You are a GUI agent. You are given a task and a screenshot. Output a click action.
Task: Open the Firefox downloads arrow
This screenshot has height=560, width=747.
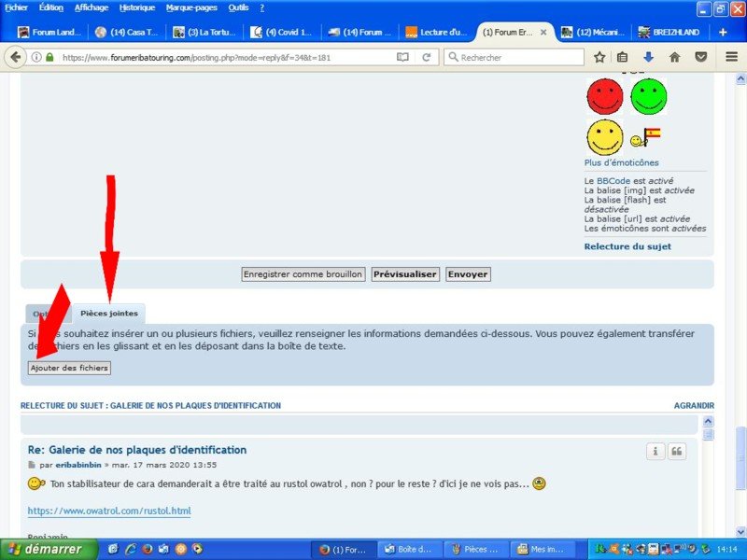pyautogui.click(x=648, y=57)
